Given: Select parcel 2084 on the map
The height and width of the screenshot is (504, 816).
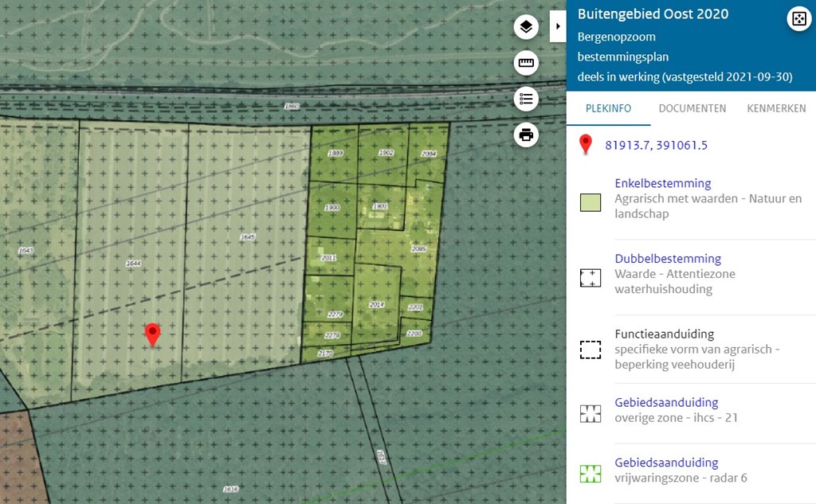Looking at the screenshot, I should click(x=429, y=154).
